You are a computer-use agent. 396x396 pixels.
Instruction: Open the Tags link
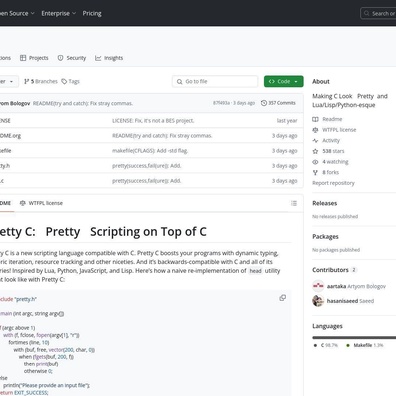71,81
